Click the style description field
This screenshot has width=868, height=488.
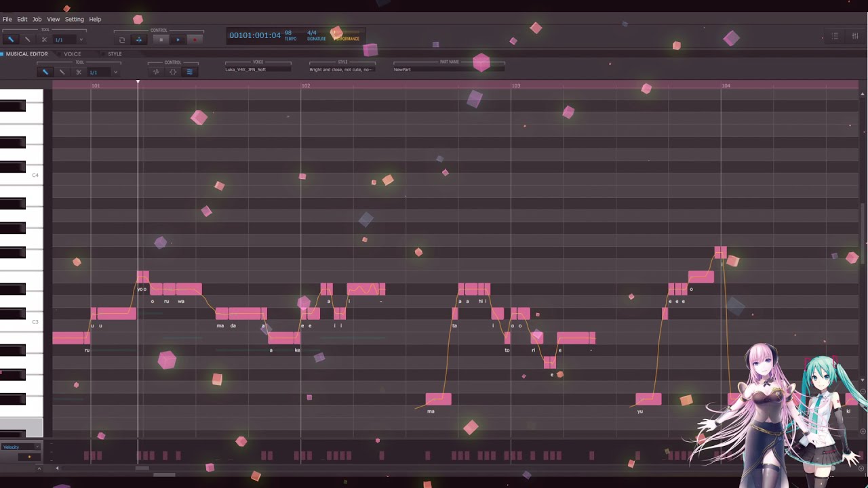342,69
